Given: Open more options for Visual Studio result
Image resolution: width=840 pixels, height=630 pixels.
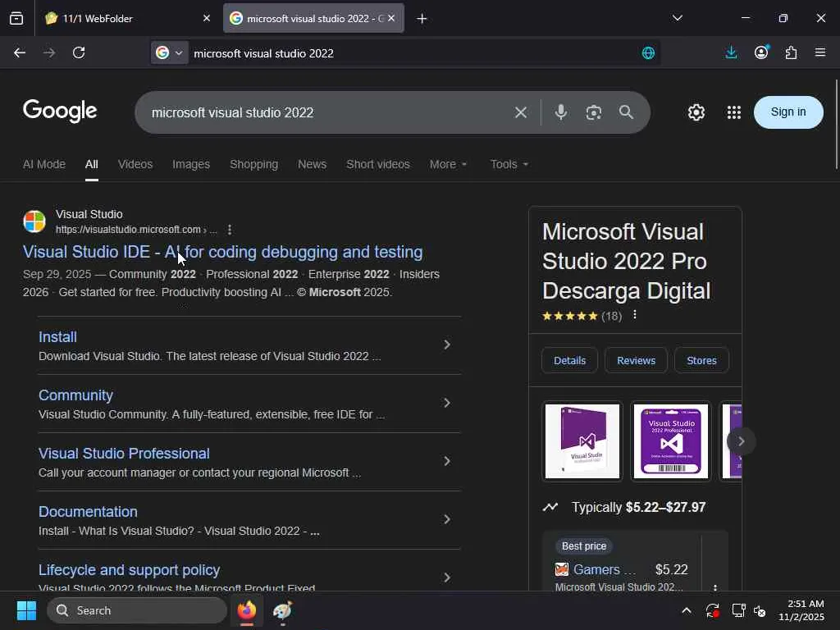Looking at the screenshot, I should [230, 230].
